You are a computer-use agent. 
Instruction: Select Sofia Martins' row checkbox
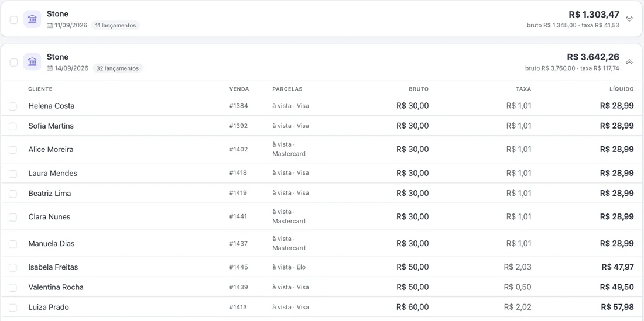13,126
